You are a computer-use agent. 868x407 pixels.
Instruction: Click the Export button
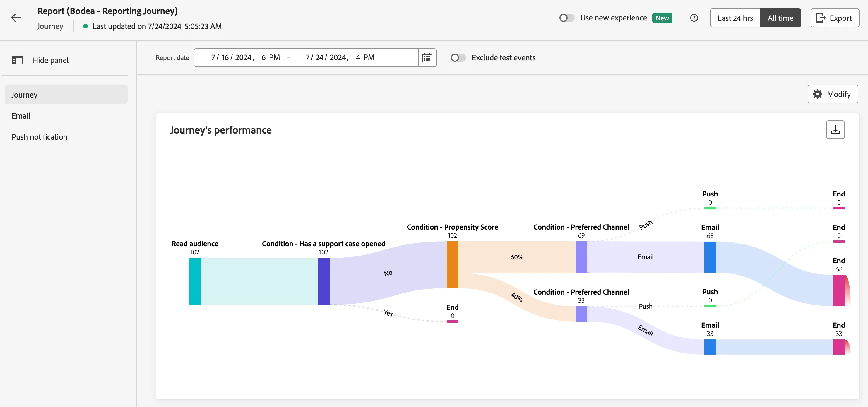click(x=834, y=18)
